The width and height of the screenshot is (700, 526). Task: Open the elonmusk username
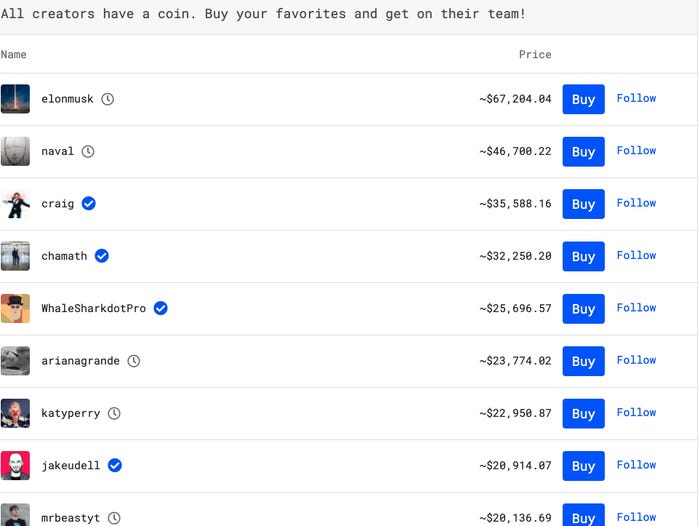click(67, 99)
